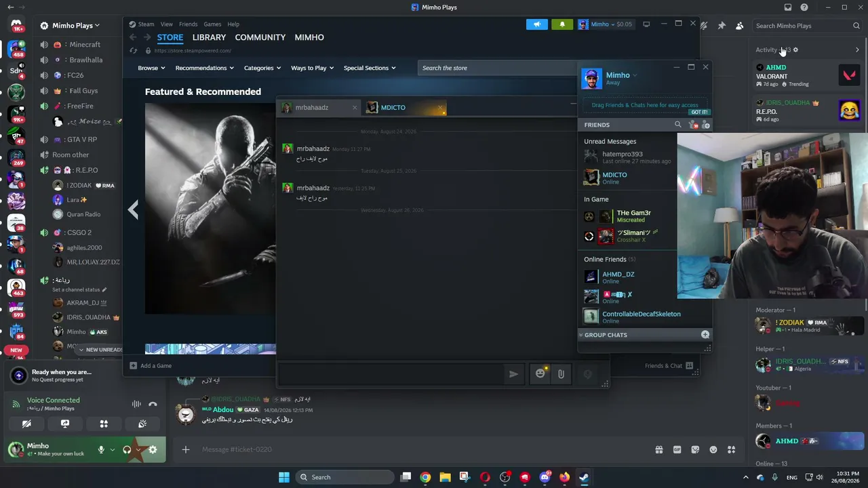Switch to Steam COMMUNITY tab
Image resolution: width=868 pixels, height=488 pixels.
point(260,37)
